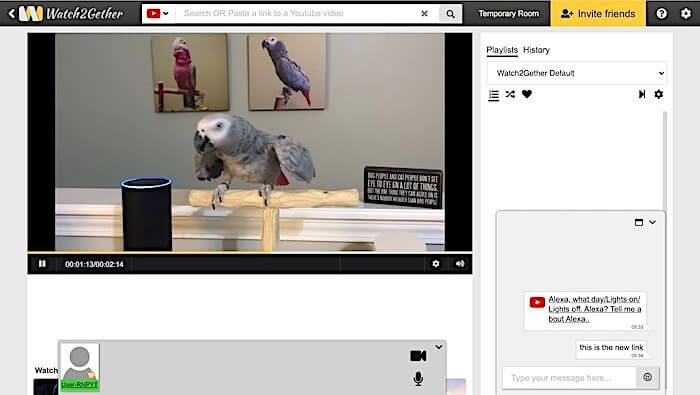The width and height of the screenshot is (700, 395).
Task: Open the Alexa video link in chat
Action: [x=595, y=309]
